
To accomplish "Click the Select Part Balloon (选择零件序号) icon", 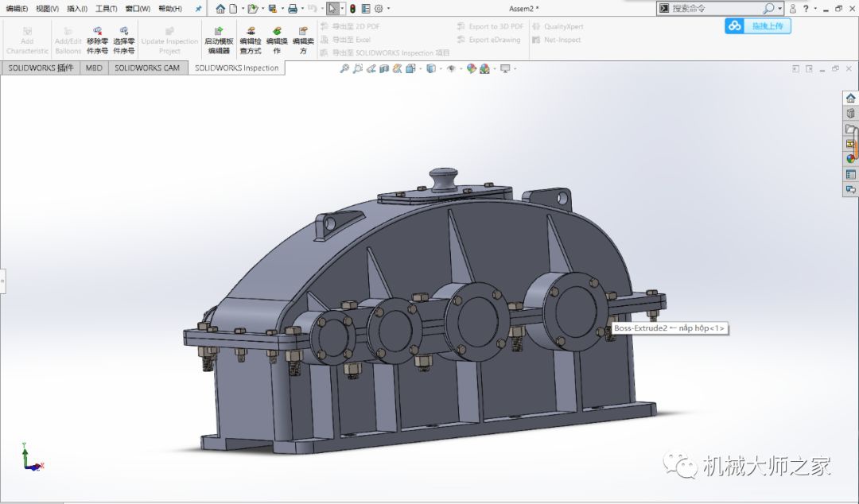I will (x=124, y=39).
